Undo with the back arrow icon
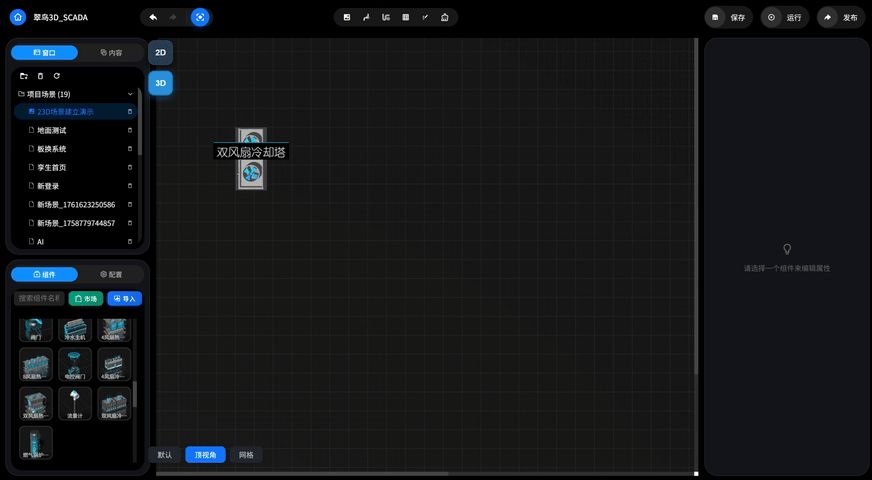This screenshot has width=872, height=480. coord(153,17)
